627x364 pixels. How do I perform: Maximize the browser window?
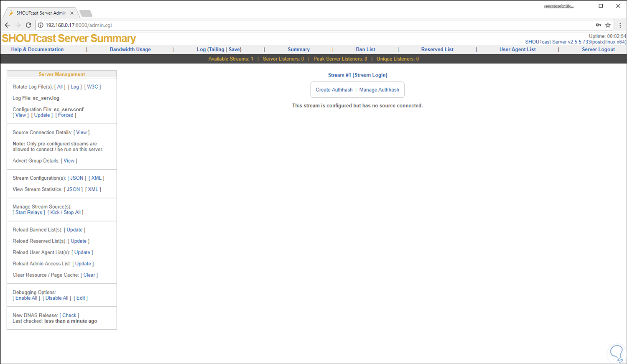pyautogui.click(x=601, y=6)
